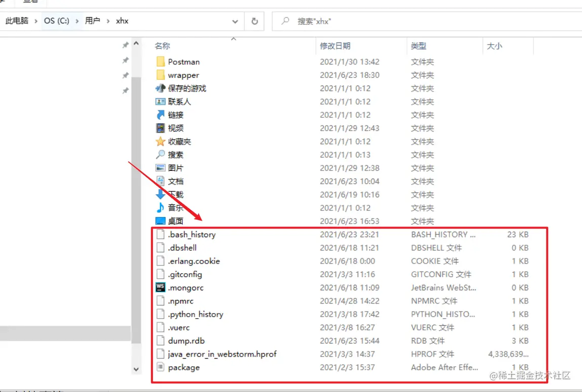Viewport: 582px width, 392px height.
Task: Select the wrapper folder icon
Action: coord(160,75)
